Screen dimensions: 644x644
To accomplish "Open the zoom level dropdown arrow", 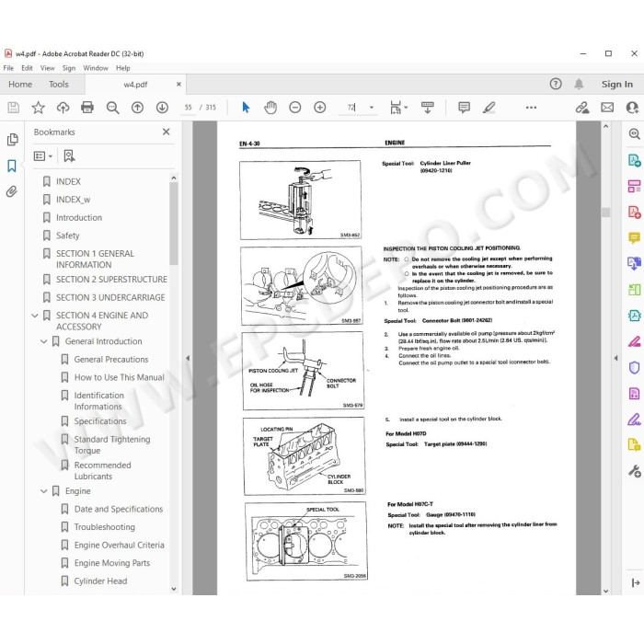I will coord(372,108).
